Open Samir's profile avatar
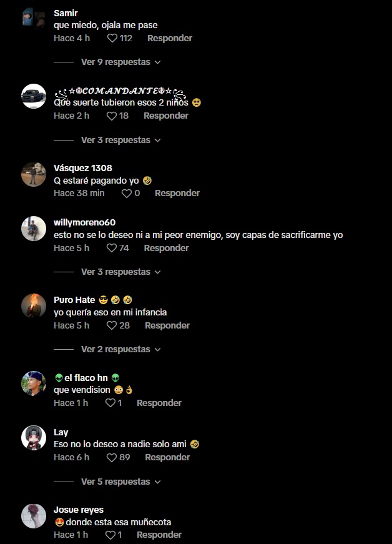392x544 pixels. [34, 17]
